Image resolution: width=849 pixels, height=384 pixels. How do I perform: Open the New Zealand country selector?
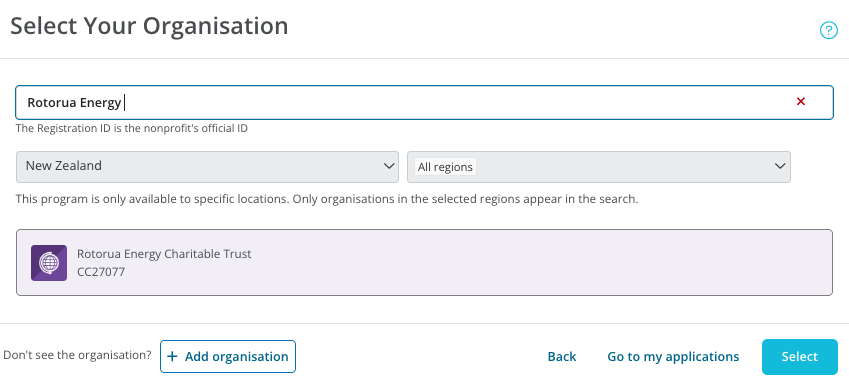pos(207,166)
